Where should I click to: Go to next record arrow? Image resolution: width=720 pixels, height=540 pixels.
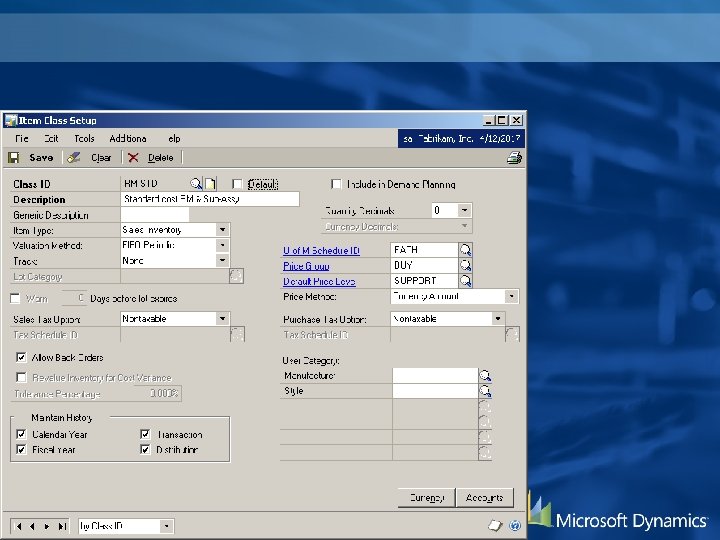[47, 526]
